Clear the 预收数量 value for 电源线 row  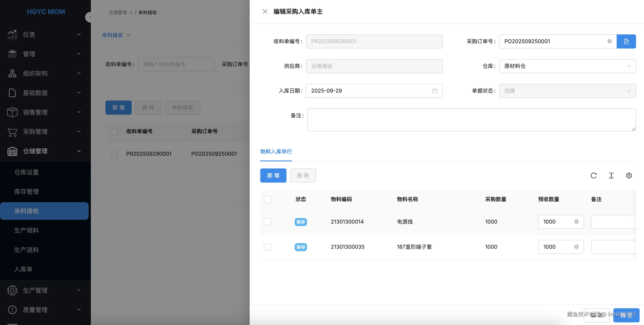(x=576, y=222)
